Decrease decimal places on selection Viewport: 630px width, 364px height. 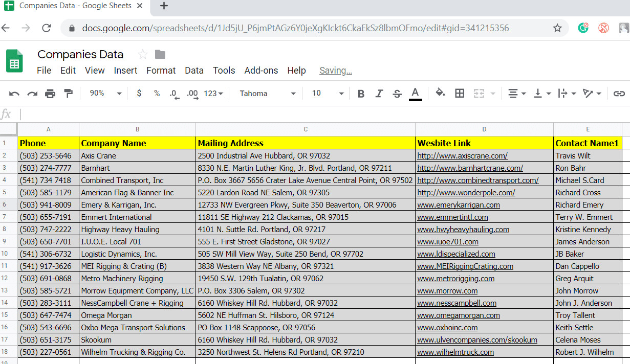click(x=174, y=94)
